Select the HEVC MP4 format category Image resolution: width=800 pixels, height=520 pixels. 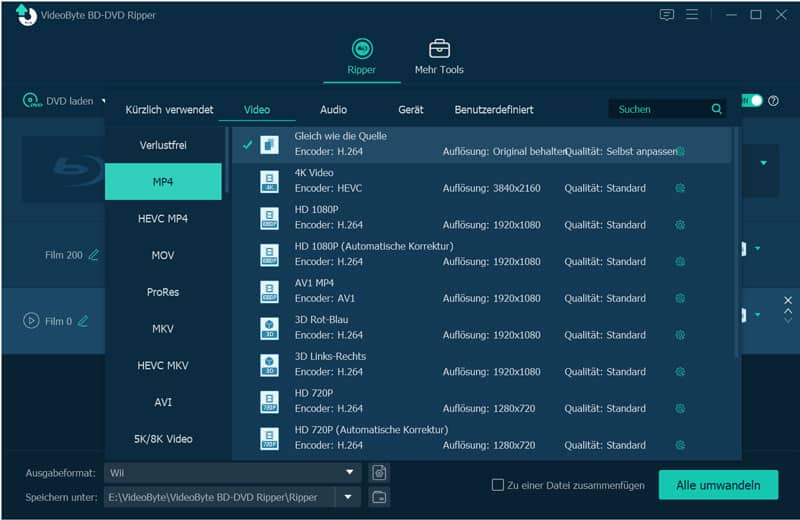pyautogui.click(x=163, y=218)
